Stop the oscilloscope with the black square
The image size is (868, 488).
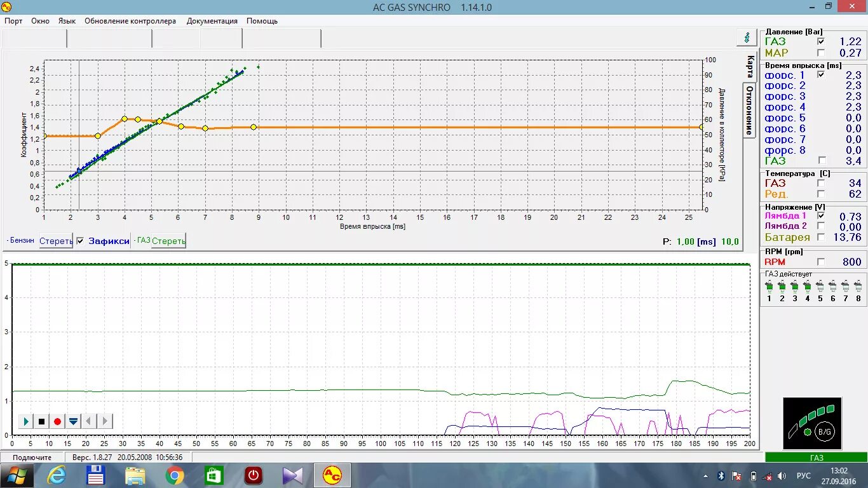coord(41,421)
